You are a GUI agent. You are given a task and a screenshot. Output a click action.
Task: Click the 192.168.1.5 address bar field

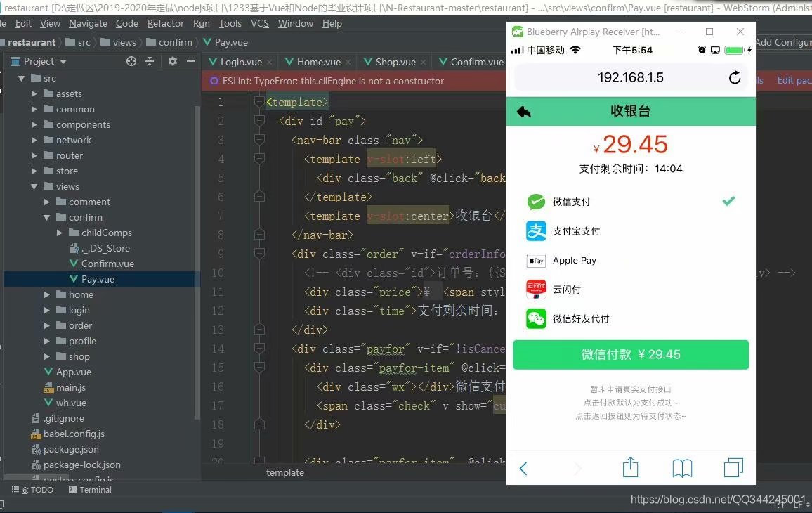630,77
